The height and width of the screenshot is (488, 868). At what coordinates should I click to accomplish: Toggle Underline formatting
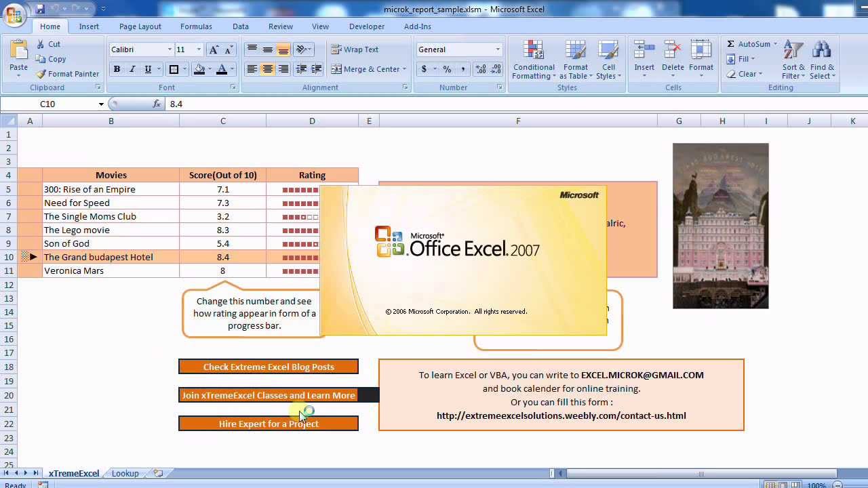(x=148, y=69)
